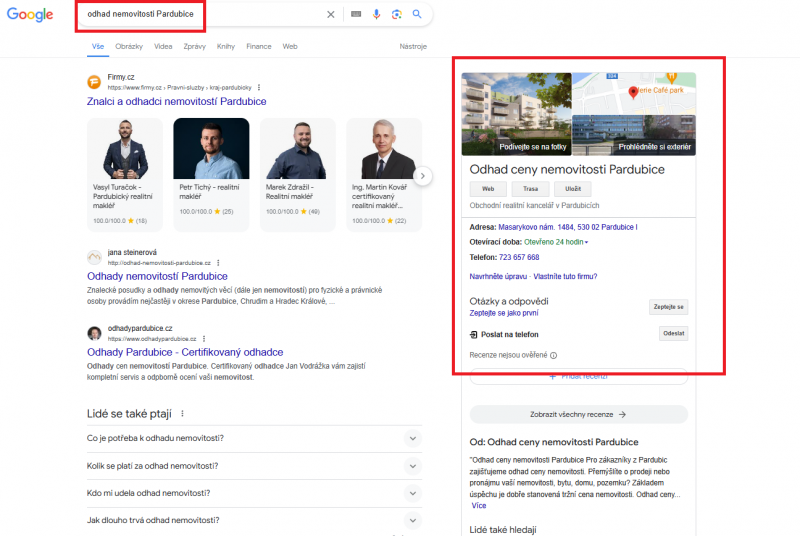Expand Co je potřeba k odhadu nemovitosti?

tap(254, 439)
